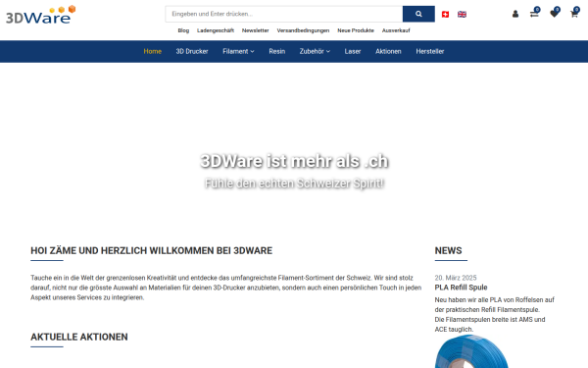Screen dimensions: 588x368
Task: Open the Resin menu item
Action: [x=276, y=51]
